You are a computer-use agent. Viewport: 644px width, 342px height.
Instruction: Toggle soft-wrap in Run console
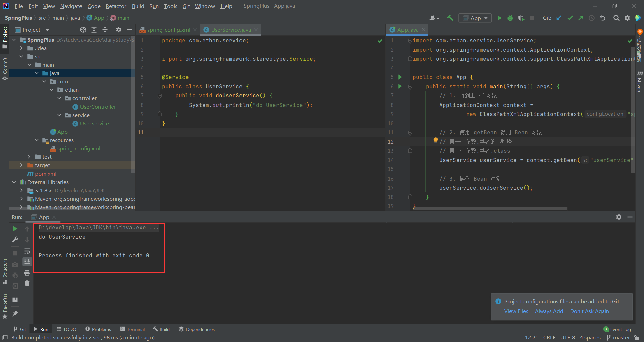pyautogui.click(x=27, y=251)
